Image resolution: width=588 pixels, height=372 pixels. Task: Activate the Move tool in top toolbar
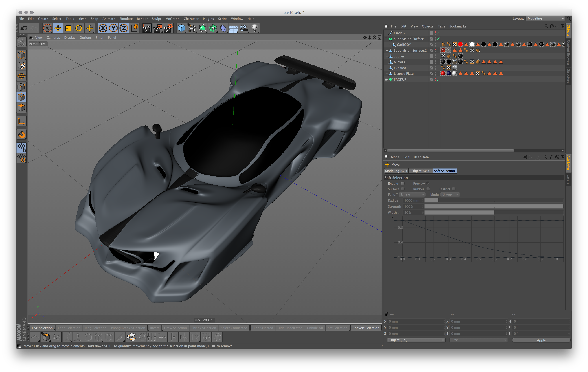pyautogui.click(x=58, y=28)
